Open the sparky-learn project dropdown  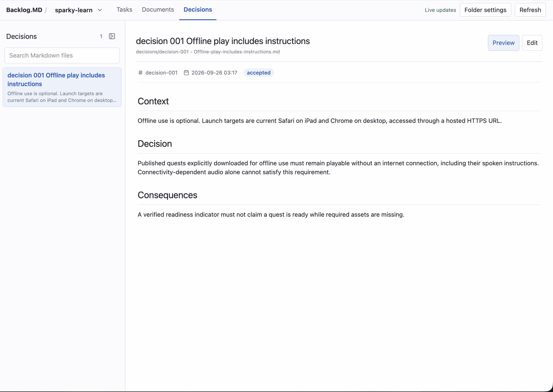pyautogui.click(x=78, y=10)
